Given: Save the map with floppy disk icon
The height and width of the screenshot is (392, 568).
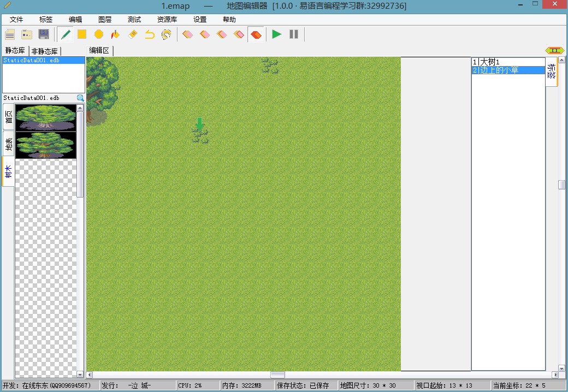Looking at the screenshot, I should point(44,34).
